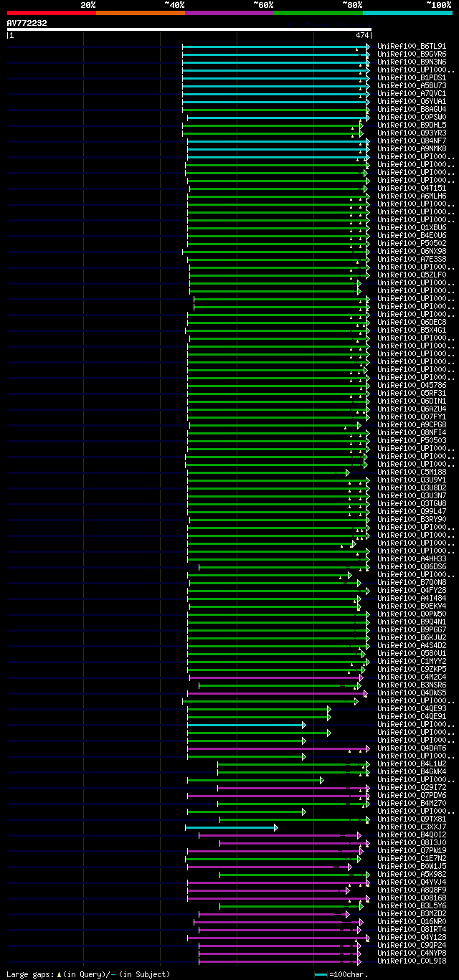Open the UniRef100_B1PDS1 entry
This screenshot has height=980, width=459.
[413, 77]
